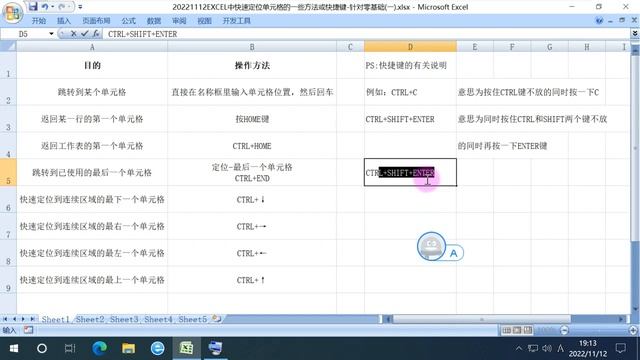Expand the formula bar

tap(635, 34)
